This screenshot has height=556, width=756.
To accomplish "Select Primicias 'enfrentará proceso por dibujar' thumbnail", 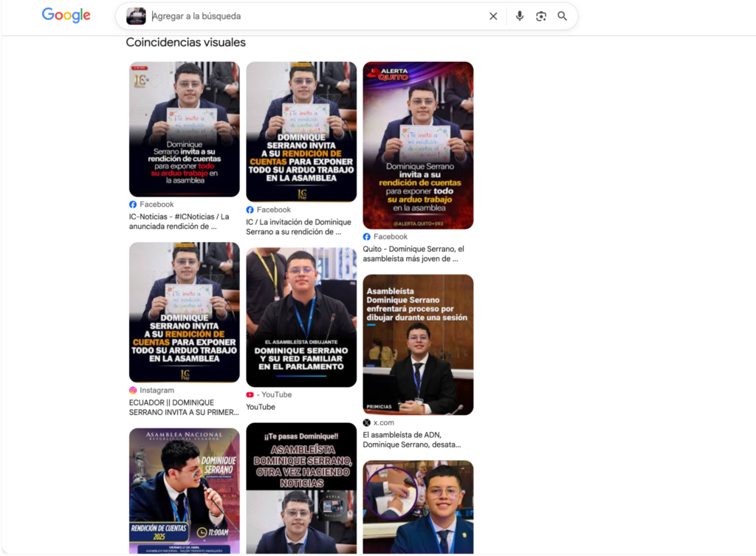I will coord(418,345).
